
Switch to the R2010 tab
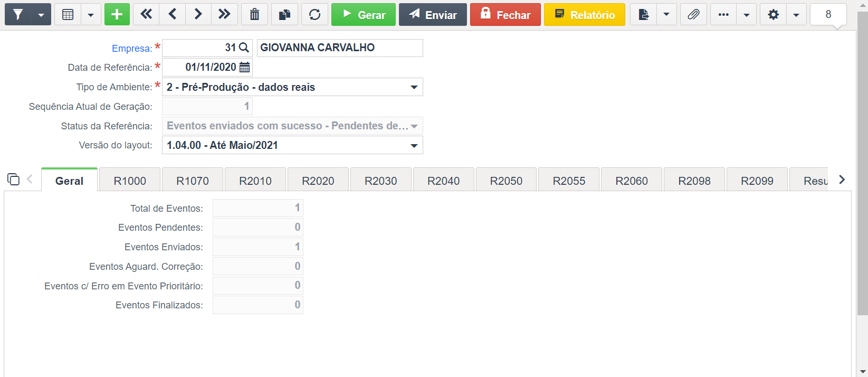click(x=255, y=181)
